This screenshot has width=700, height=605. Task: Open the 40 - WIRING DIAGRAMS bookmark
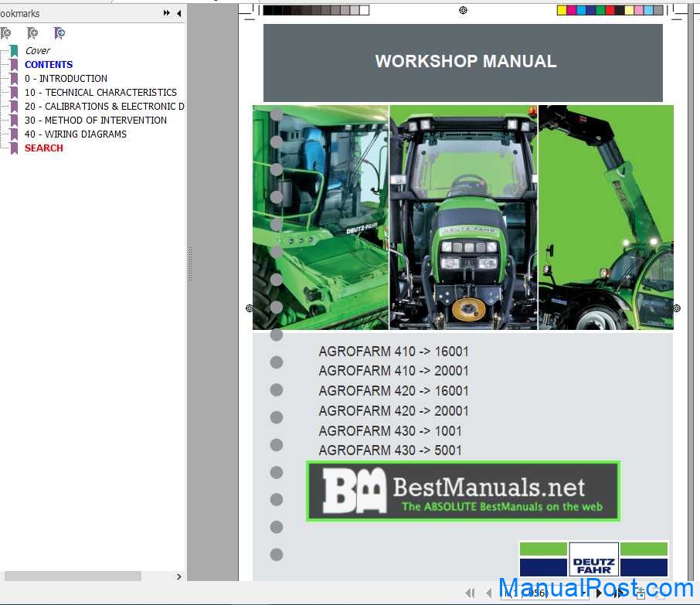pyautogui.click(x=76, y=134)
